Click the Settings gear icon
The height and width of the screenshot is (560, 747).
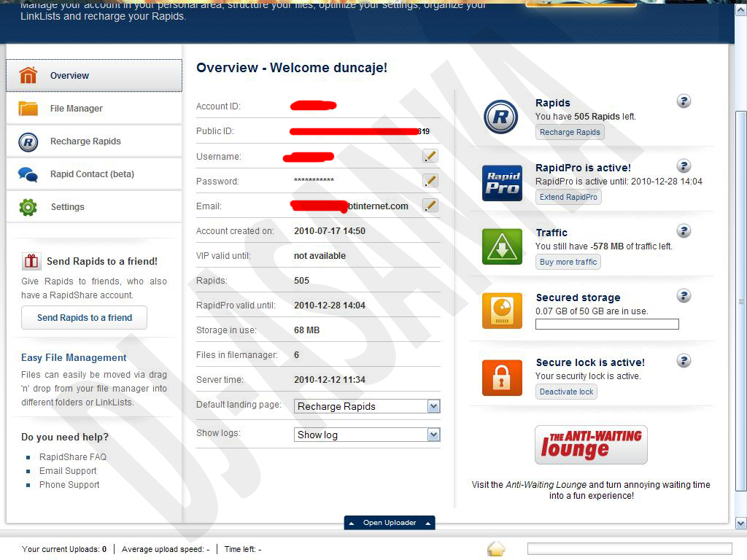[28, 207]
